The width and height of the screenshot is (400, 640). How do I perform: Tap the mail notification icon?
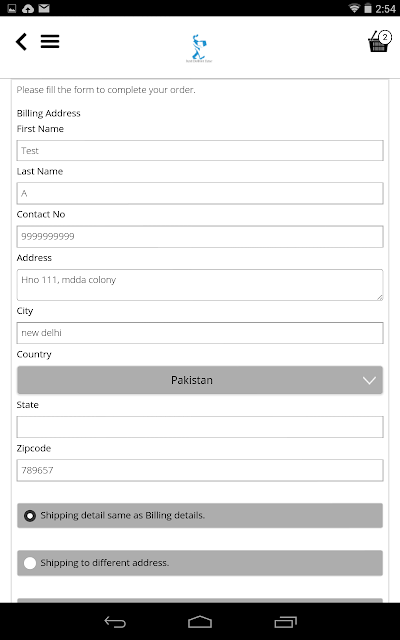(44, 8)
